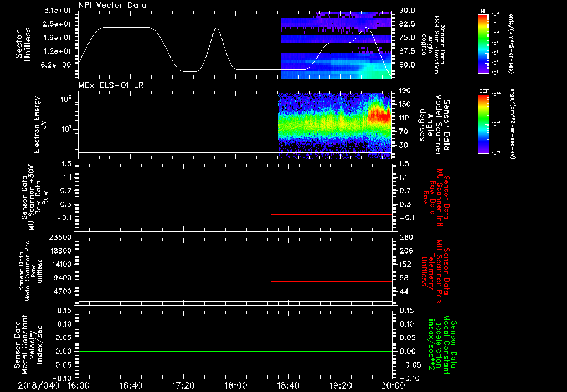Image resolution: width=567 pixels, height=392 pixels.
Task: Click the 17:20 time axis label
Action: pos(183,385)
